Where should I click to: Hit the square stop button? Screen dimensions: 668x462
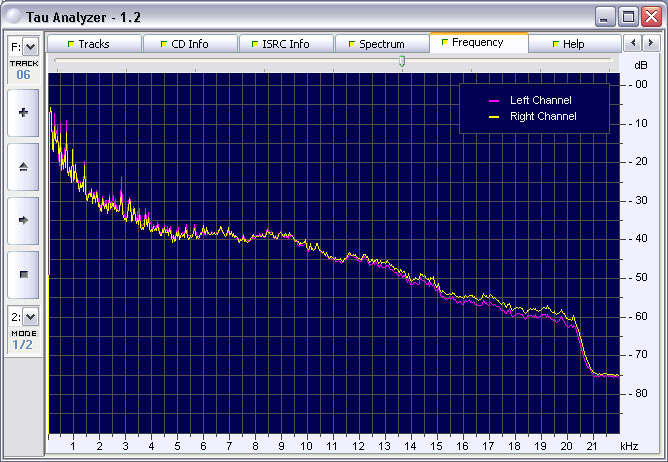(23, 272)
